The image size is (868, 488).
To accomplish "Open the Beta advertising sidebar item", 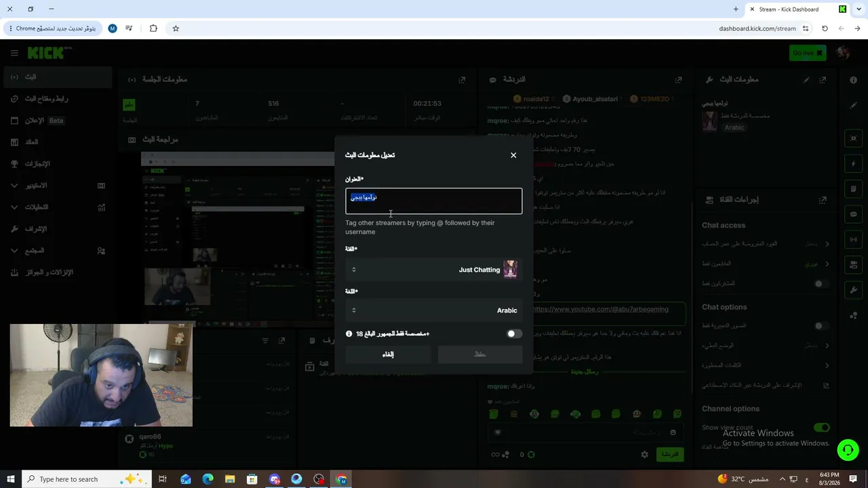I will tap(57, 121).
